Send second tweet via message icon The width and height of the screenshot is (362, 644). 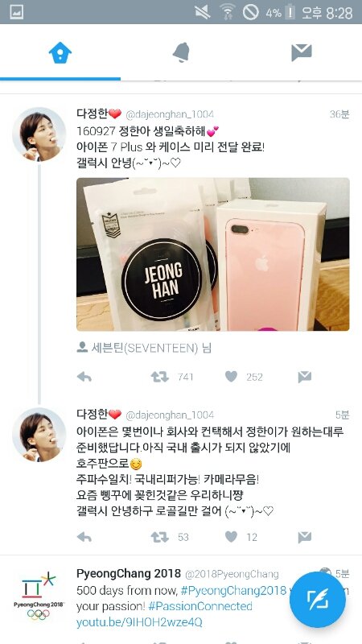click(305, 537)
